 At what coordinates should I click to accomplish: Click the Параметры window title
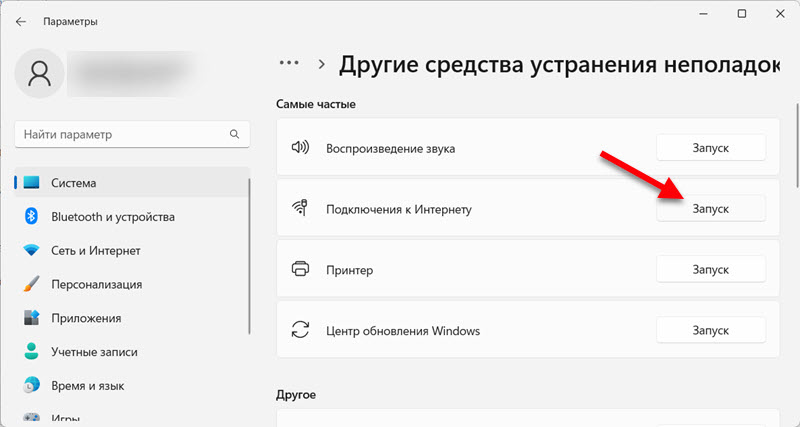70,22
